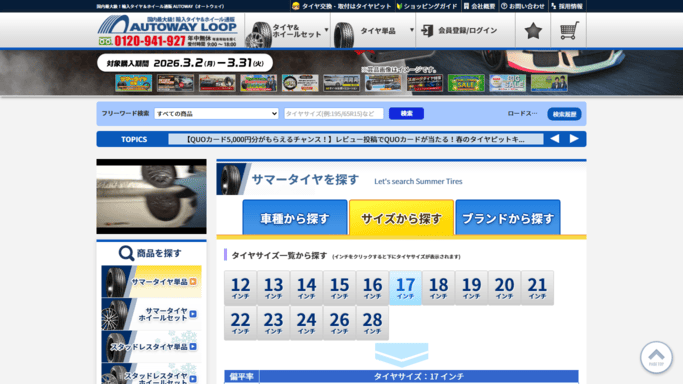The height and width of the screenshot is (384, 683).
Task: Click the down chevron below inch list
Action: [401, 354]
